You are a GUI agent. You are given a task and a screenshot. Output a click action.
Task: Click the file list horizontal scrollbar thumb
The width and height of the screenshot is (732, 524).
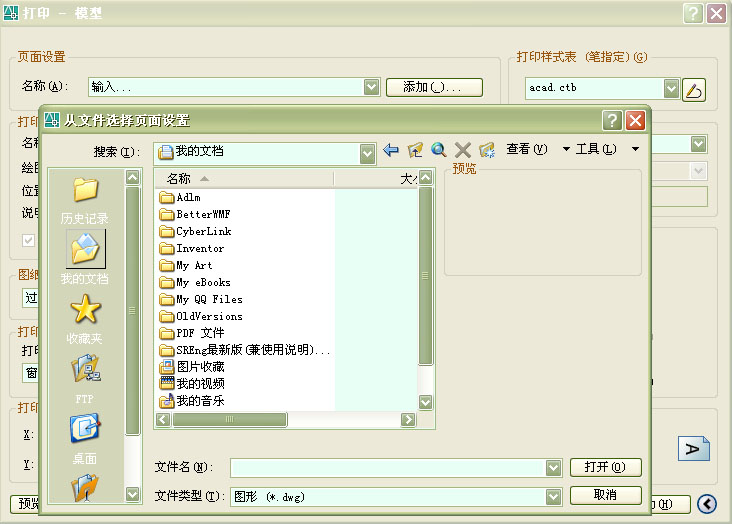(x=229, y=419)
